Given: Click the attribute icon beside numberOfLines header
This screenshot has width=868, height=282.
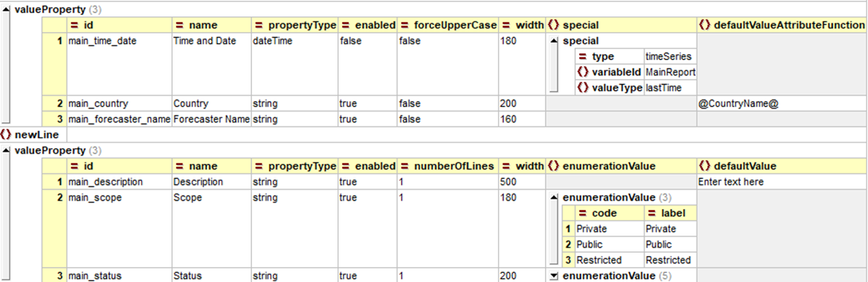Looking at the screenshot, I should [x=405, y=166].
